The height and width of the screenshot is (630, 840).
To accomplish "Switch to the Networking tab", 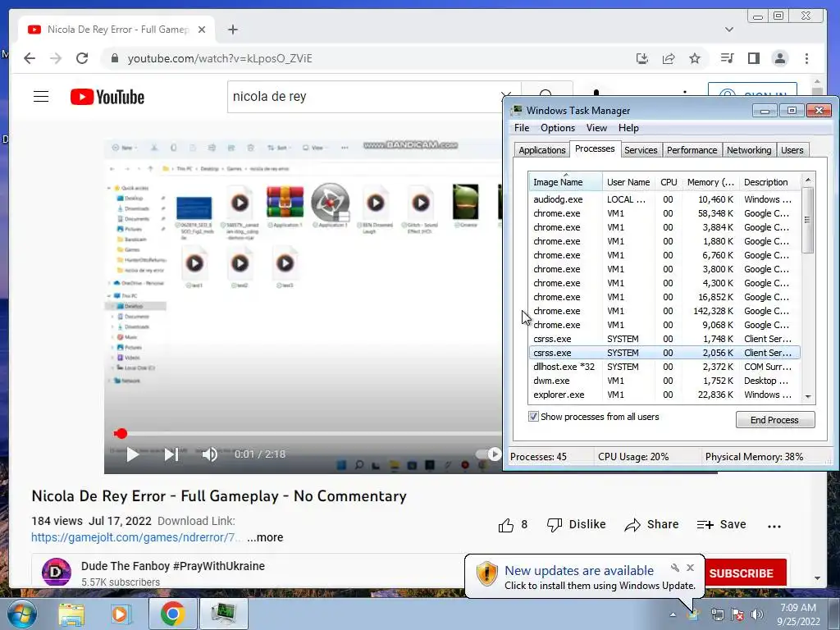I will 749,150.
